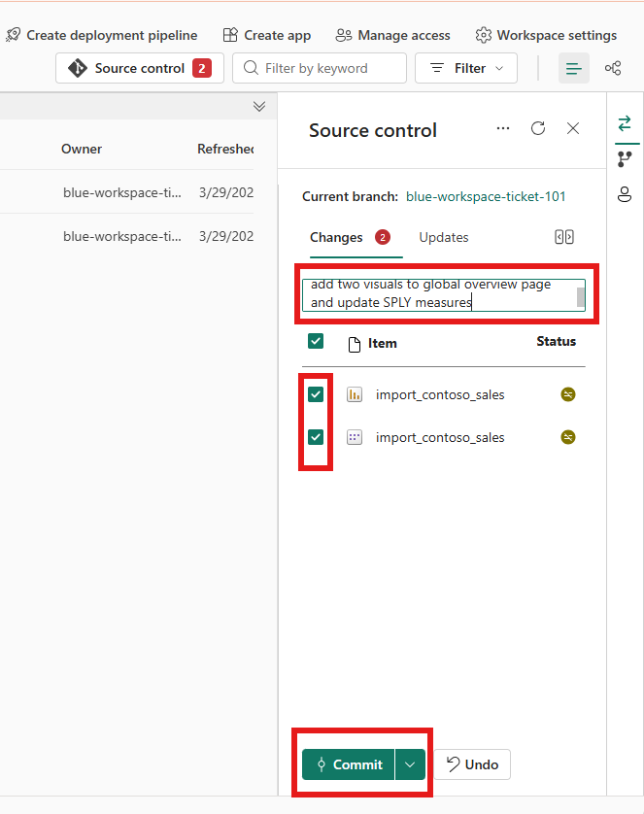Viewport: 644px width, 814px height.
Task: Click the people icon beside Manage access
Action: pyautogui.click(x=344, y=35)
